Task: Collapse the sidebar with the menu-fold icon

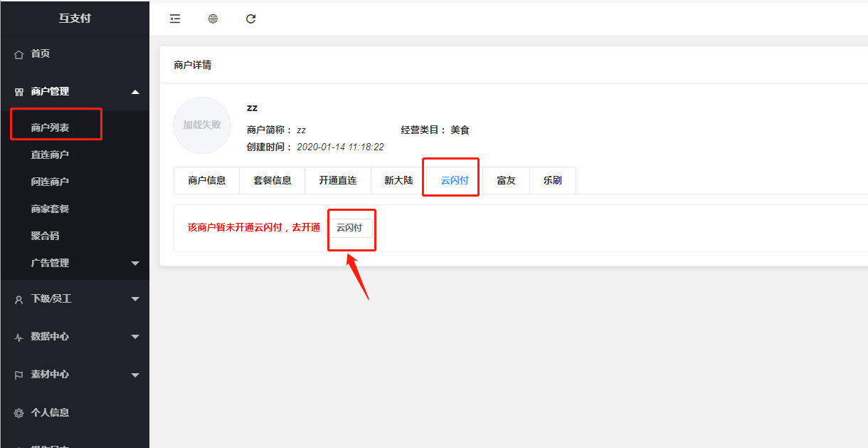Action: (x=175, y=19)
